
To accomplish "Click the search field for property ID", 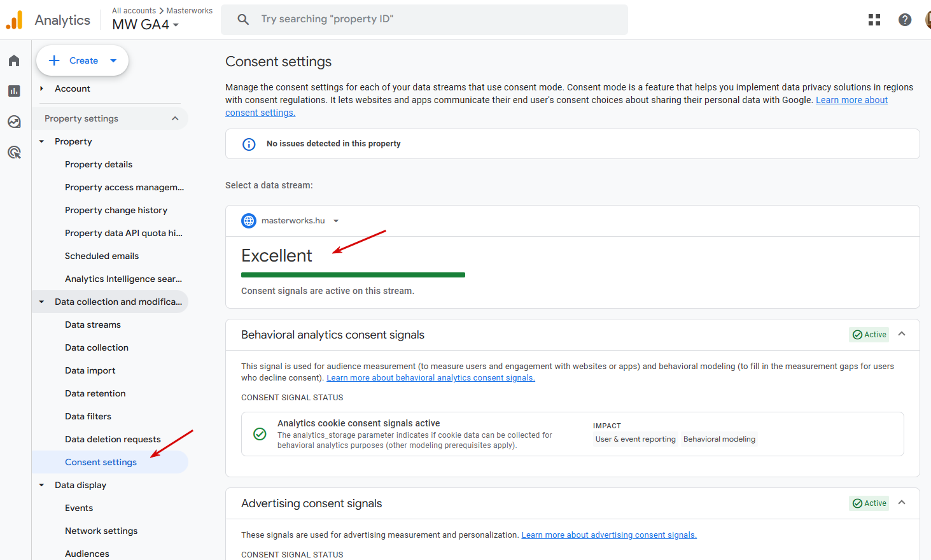I will pos(424,19).
